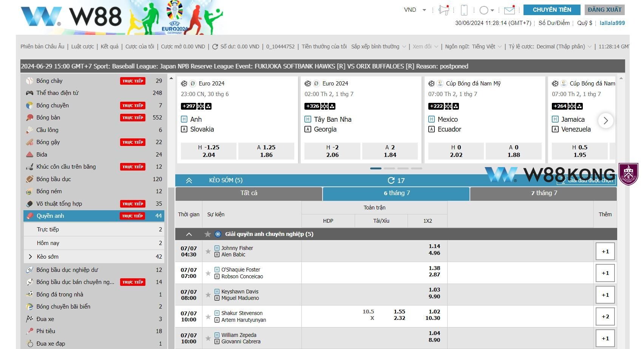Click the Bóng gậy cricket icon
The width and height of the screenshot is (644, 349).
29,142
